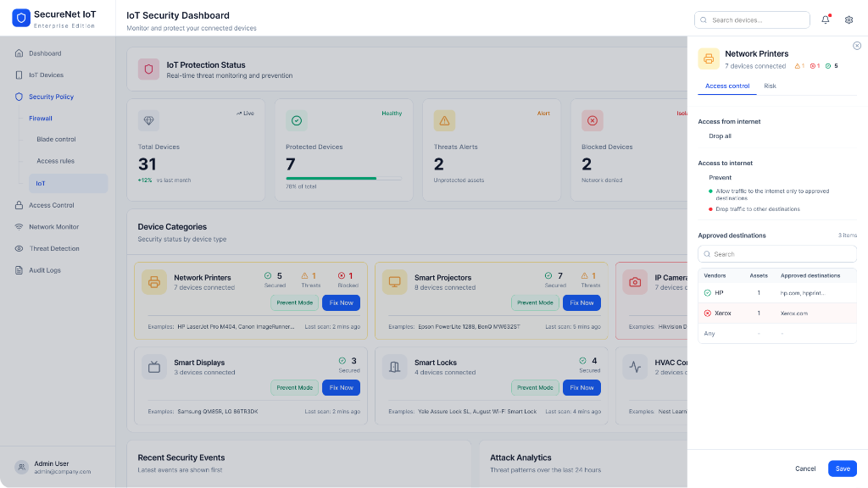The width and height of the screenshot is (868, 488).
Task: Click the Total Devices diamond icon
Action: [x=149, y=120]
